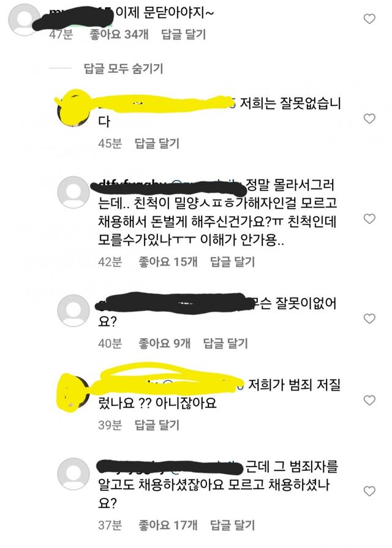Collapse replies via '답글 모두 숨기기'
392x548 pixels.
pyautogui.click(x=123, y=68)
